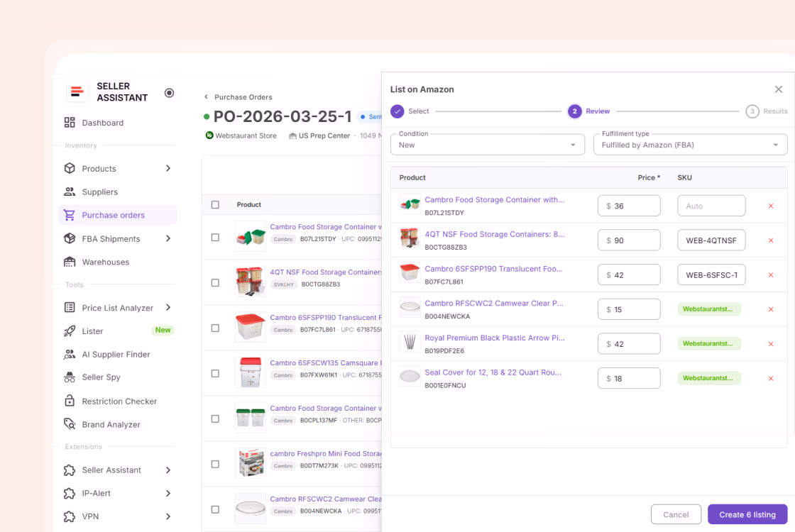This screenshot has height=532, width=795.
Task: Click the Lister rocket icon
Action: 70,331
